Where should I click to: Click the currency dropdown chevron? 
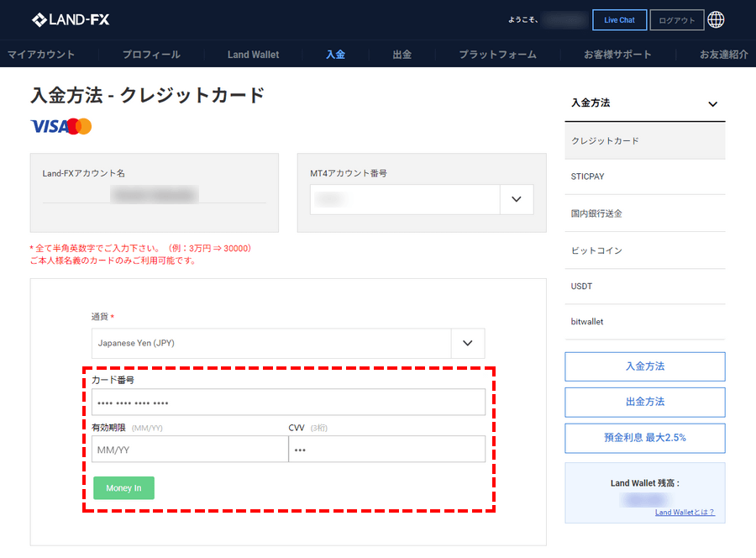pos(468,343)
